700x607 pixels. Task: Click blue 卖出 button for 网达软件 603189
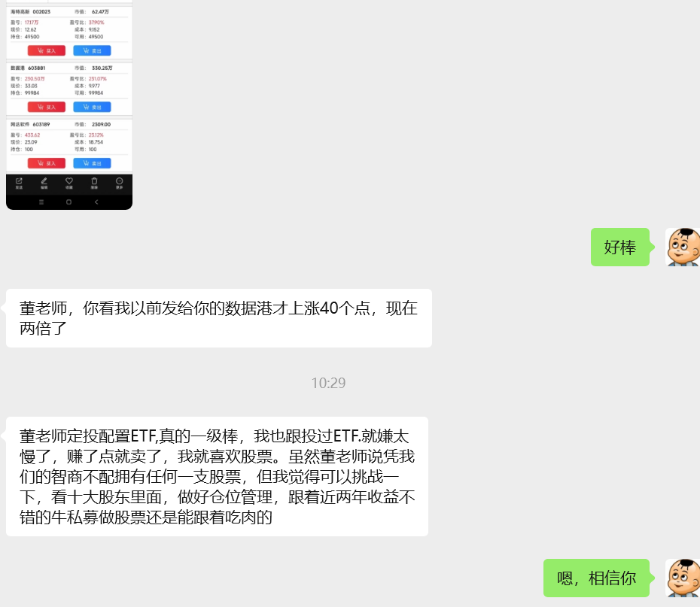pyautogui.click(x=92, y=163)
